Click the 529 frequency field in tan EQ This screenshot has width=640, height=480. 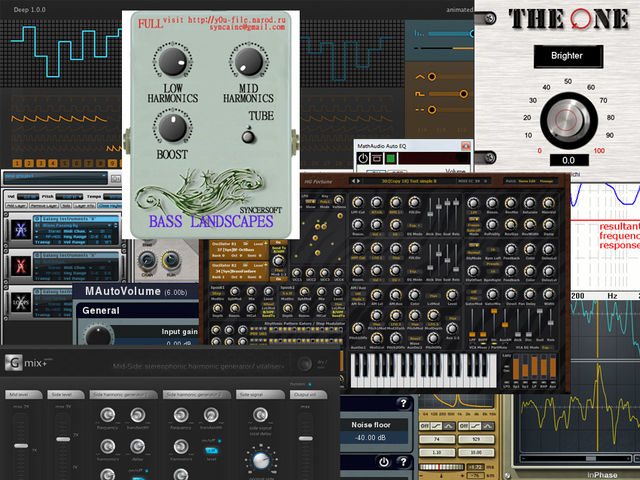tap(476, 439)
